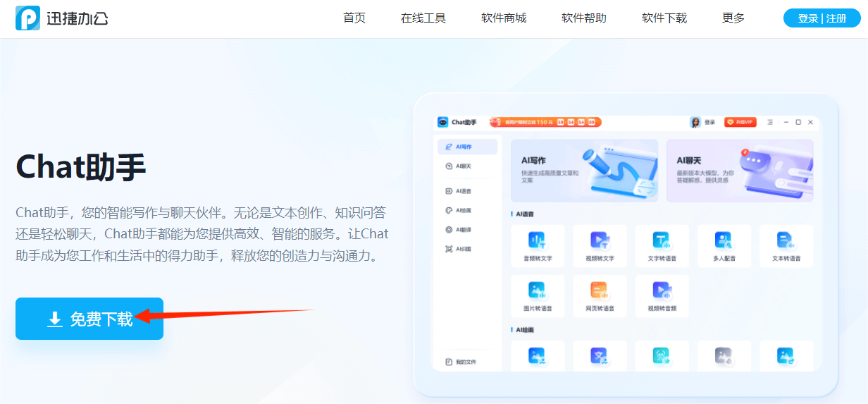Click the 迅捷办公 logo icon
This screenshot has height=404, width=868.
click(28, 18)
